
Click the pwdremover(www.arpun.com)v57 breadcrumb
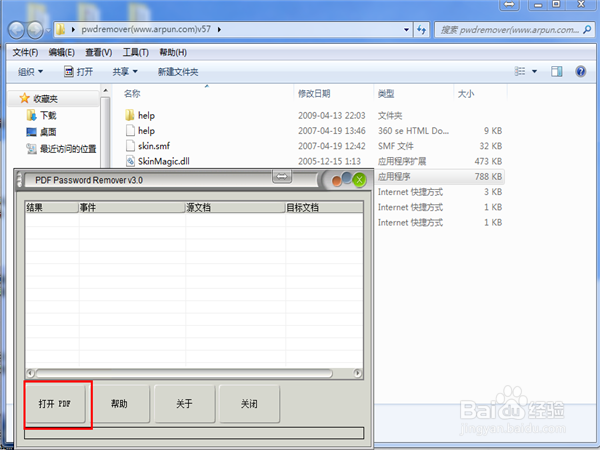click(x=146, y=29)
